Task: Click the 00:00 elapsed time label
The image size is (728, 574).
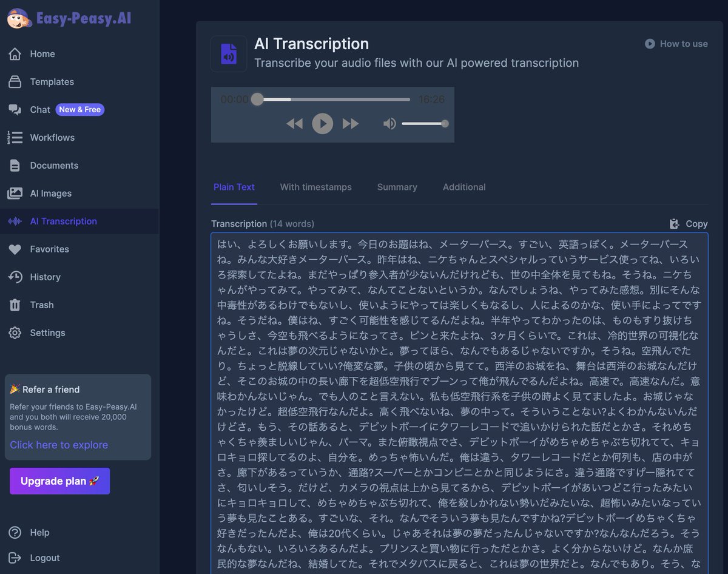Action: (235, 100)
